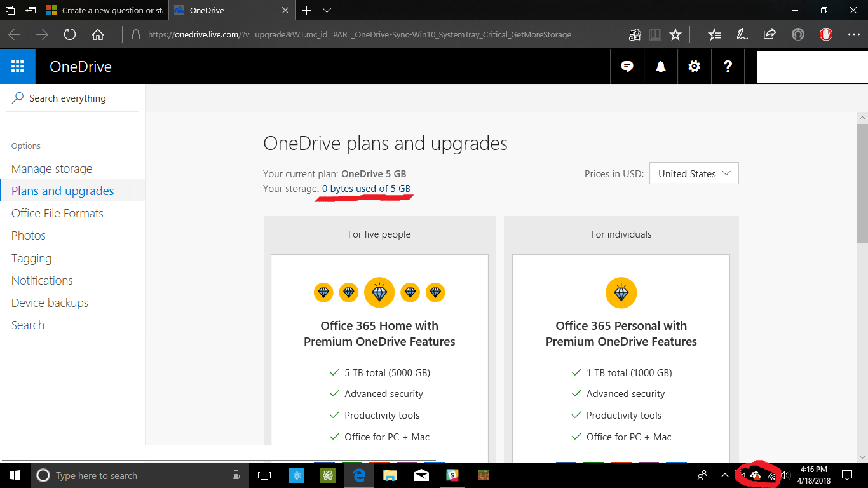Screen dimensions: 868x488
Task: Show tabs you've set aside icon
Action: tap(10, 10)
